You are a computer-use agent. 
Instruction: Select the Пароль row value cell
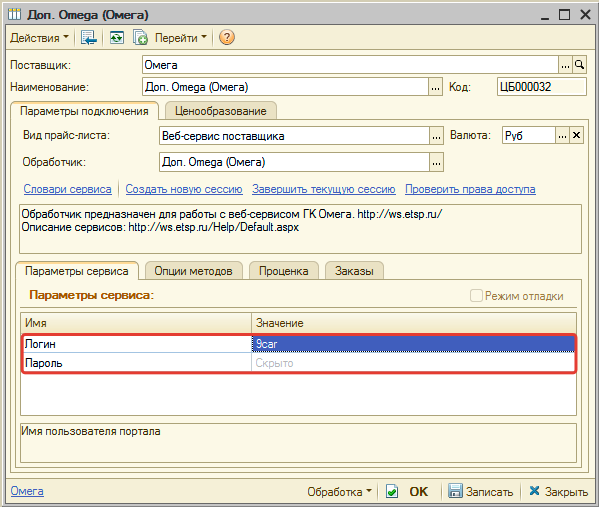point(413,363)
